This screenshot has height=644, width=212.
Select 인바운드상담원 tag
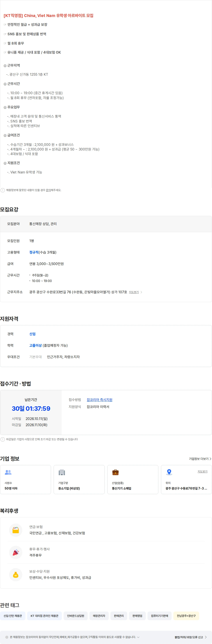click(76, 616)
